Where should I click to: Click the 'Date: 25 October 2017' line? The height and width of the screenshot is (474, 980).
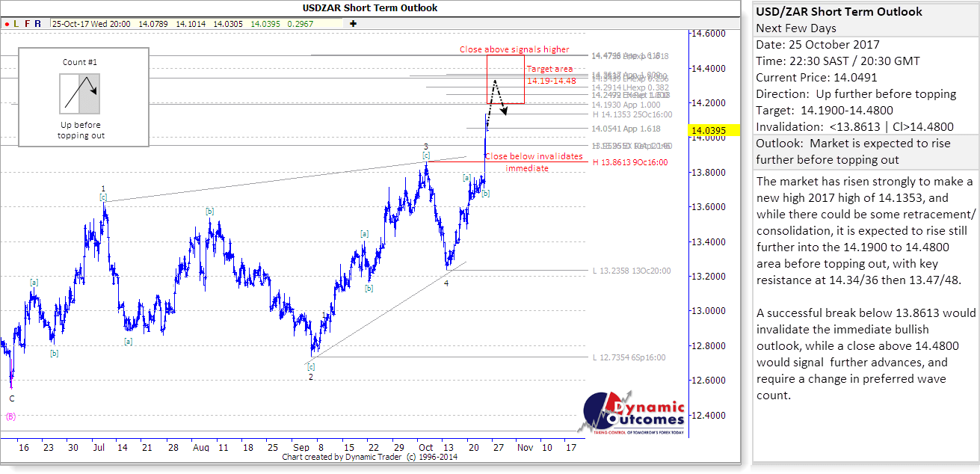click(x=818, y=45)
